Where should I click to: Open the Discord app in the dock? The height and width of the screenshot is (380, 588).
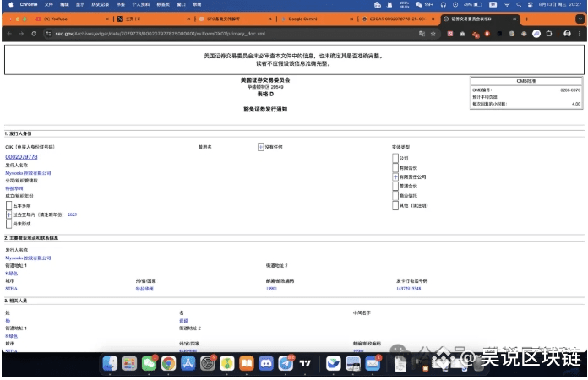coord(265,363)
